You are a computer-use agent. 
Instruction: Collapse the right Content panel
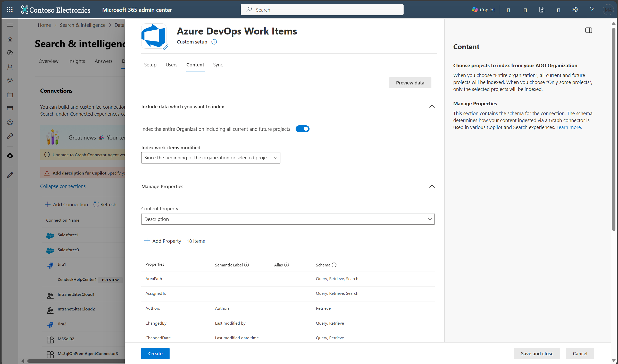point(589,30)
